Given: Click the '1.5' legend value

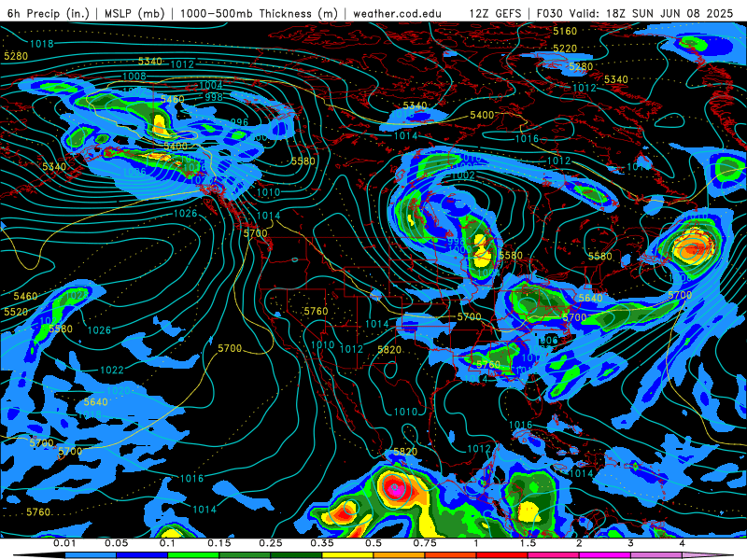Looking at the screenshot, I should (x=528, y=543).
